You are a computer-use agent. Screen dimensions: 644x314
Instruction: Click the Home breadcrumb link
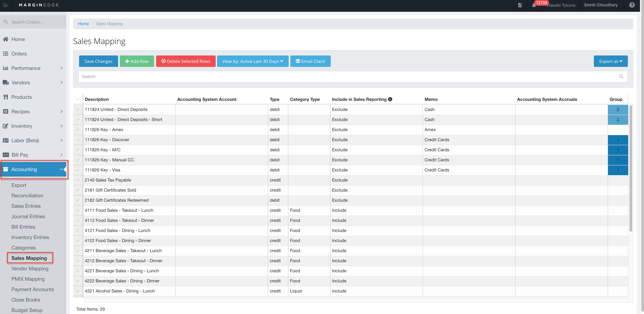click(x=83, y=24)
